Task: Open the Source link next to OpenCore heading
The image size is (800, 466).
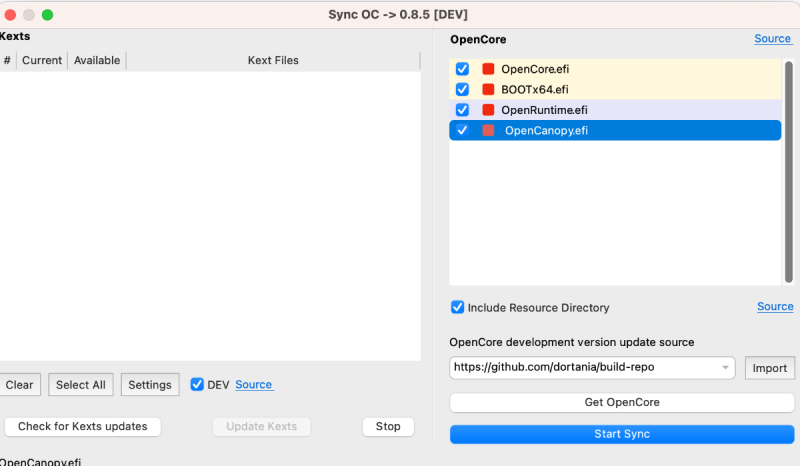Action: (772, 39)
